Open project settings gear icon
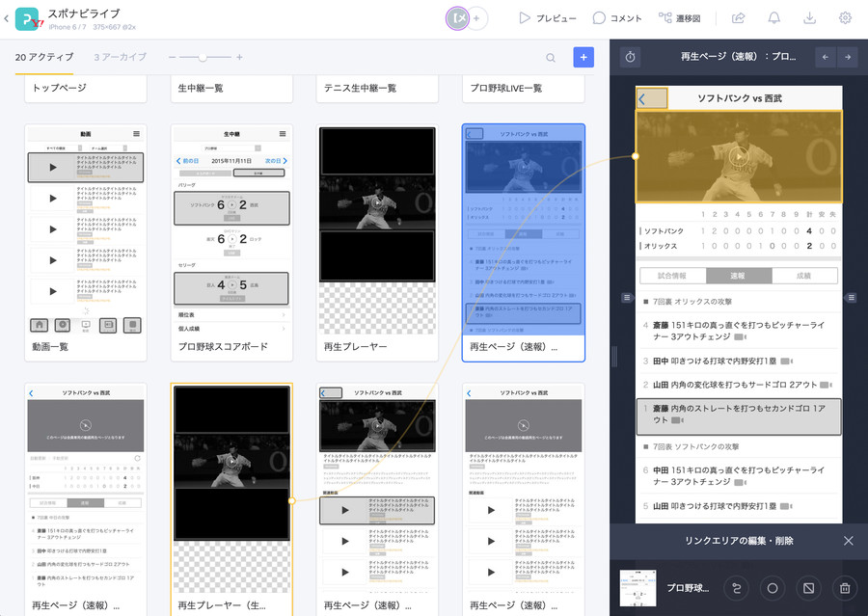868x616 pixels. pyautogui.click(x=845, y=18)
